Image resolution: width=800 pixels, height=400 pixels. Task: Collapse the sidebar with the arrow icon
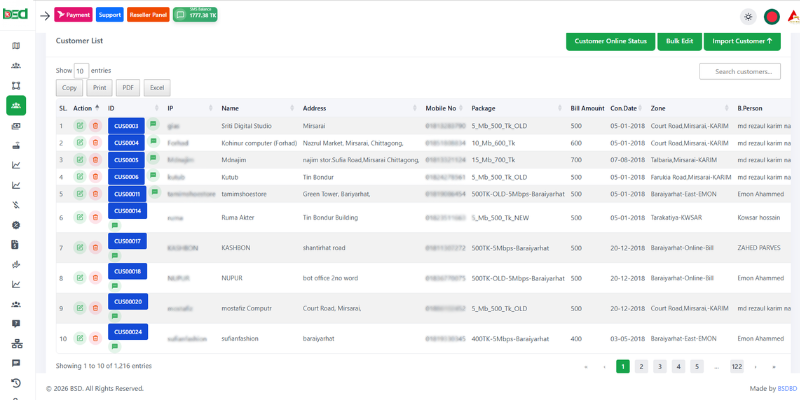point(44,16)
